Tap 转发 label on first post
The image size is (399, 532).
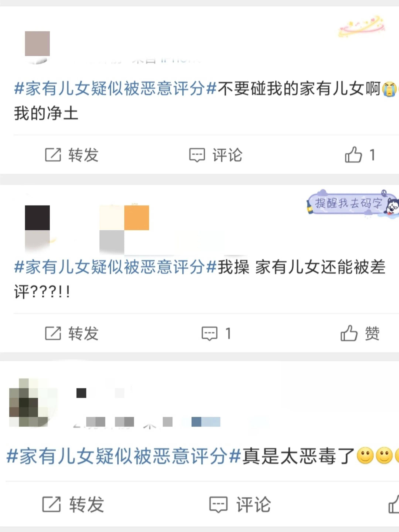83,155
